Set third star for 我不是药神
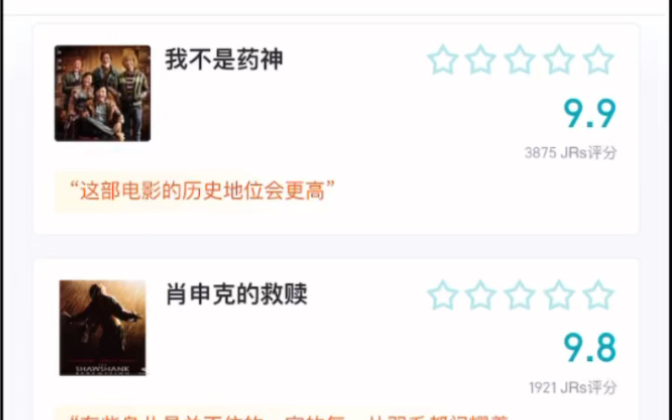Screen dimensions: 672x420 pos(519,60)
